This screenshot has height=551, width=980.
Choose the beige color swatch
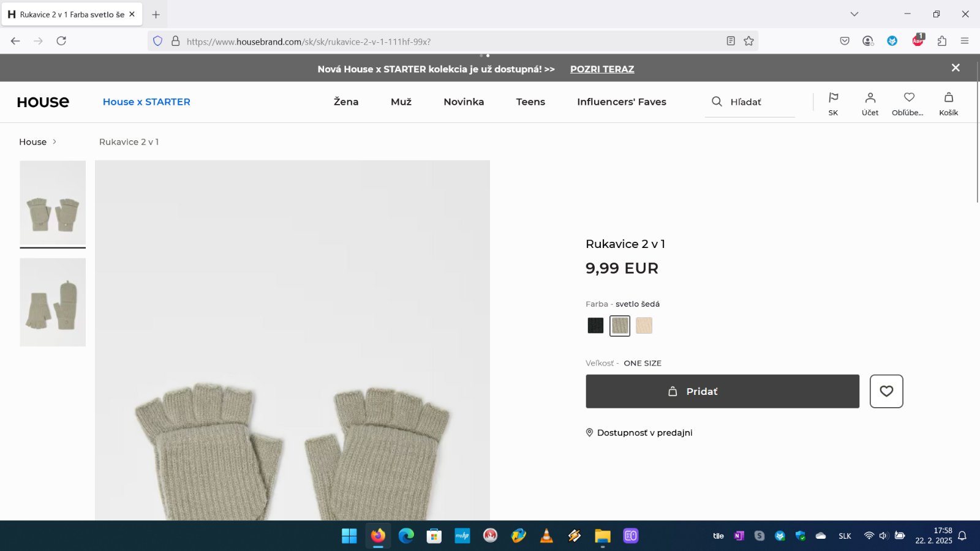click(644, 326)
